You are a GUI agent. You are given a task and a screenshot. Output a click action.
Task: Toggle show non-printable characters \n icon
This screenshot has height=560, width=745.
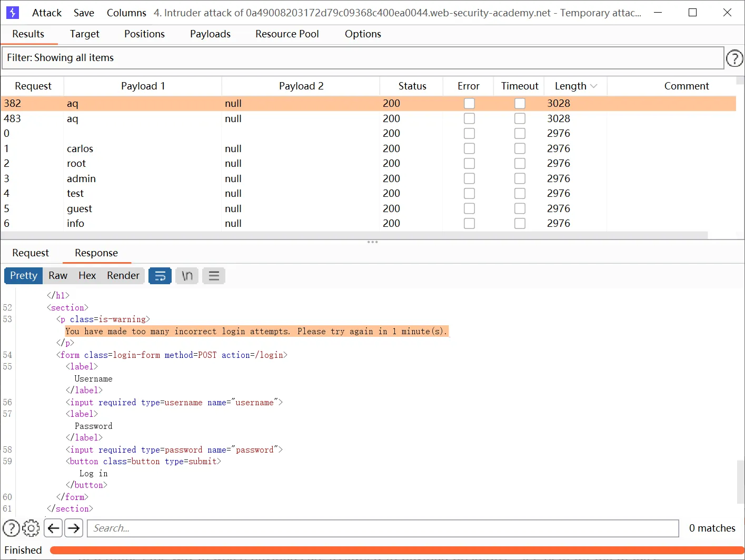(187, 276)
